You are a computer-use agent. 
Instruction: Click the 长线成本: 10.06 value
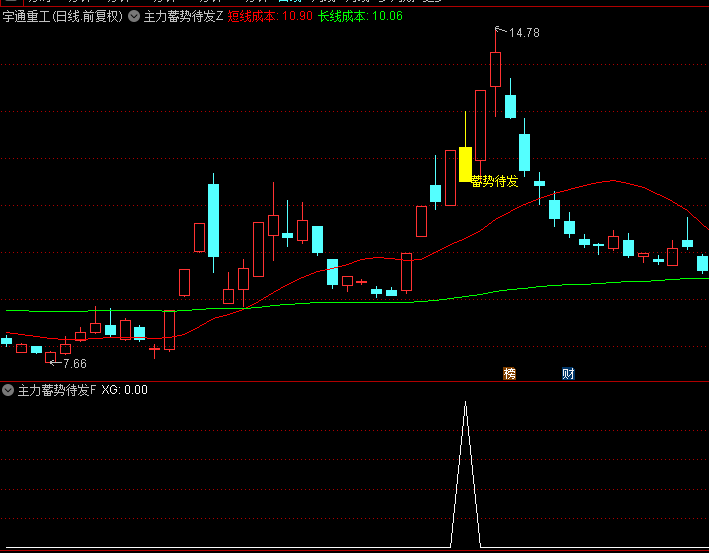pos(360,17)
